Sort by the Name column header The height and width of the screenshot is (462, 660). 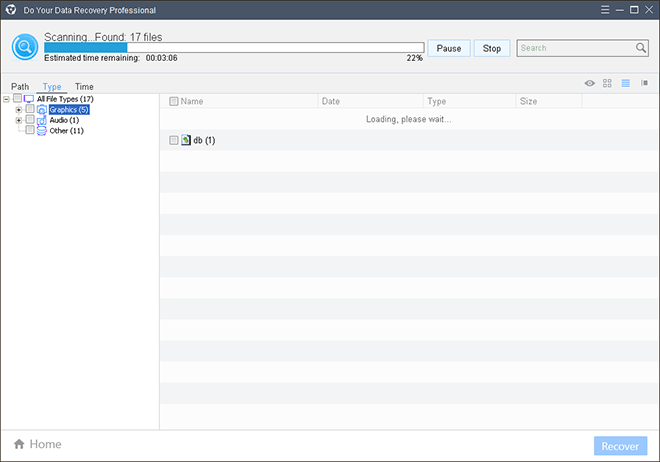point(192,101)
